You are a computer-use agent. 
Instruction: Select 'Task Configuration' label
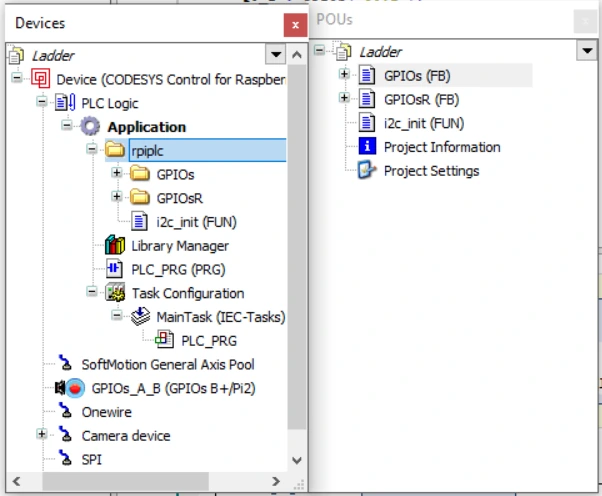pyautogui.click(x=188, y=293)
